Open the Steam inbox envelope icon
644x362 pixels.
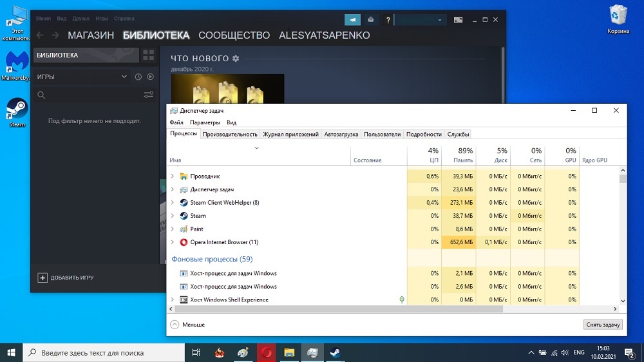pyautogui.click(x=370, y=20)
